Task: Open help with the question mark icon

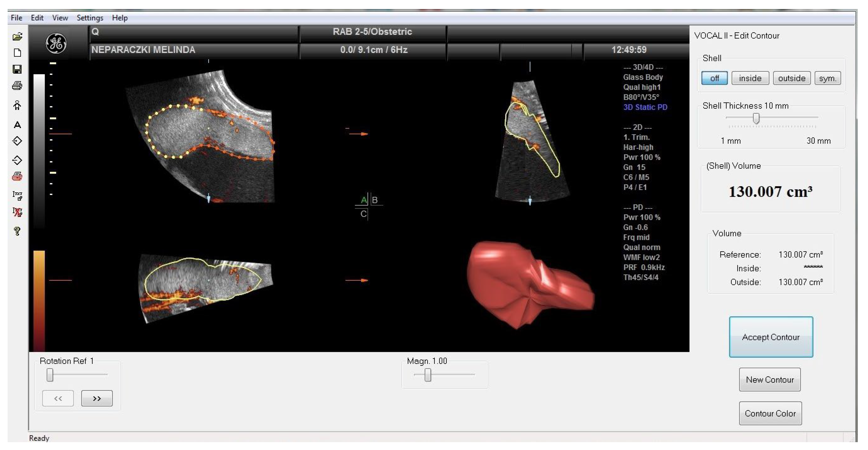Action: [17, 231]
